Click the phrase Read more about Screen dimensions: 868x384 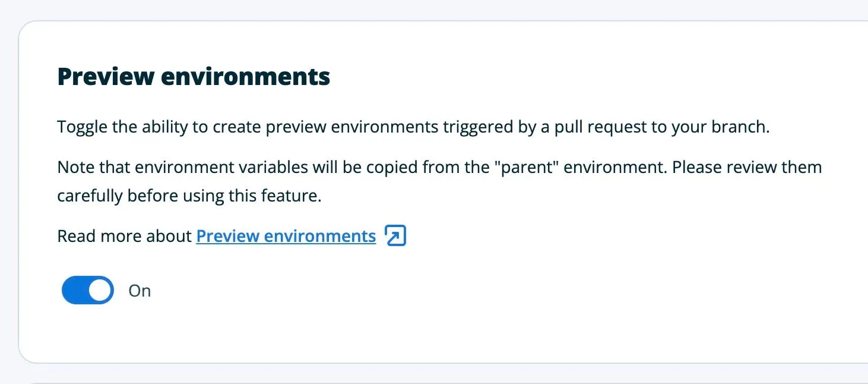coord(123,235)
